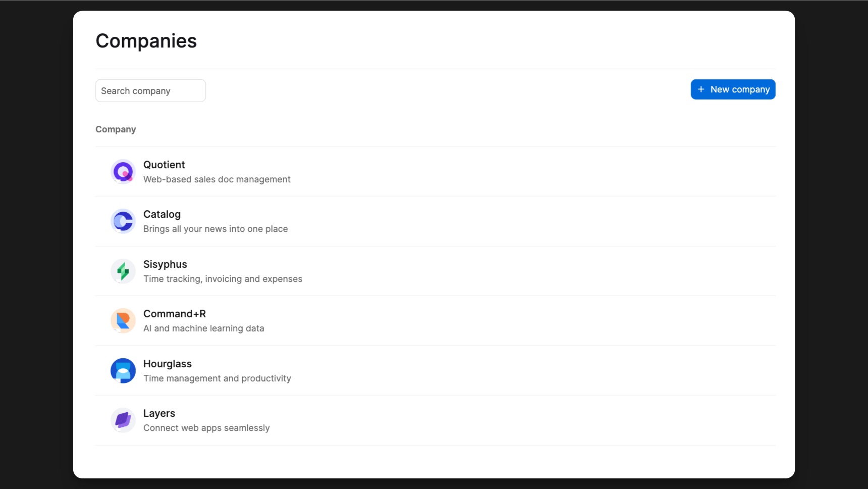This screenshot has width=868, height=489.
Task: Click the Company column header
Action: coord(116,129)
